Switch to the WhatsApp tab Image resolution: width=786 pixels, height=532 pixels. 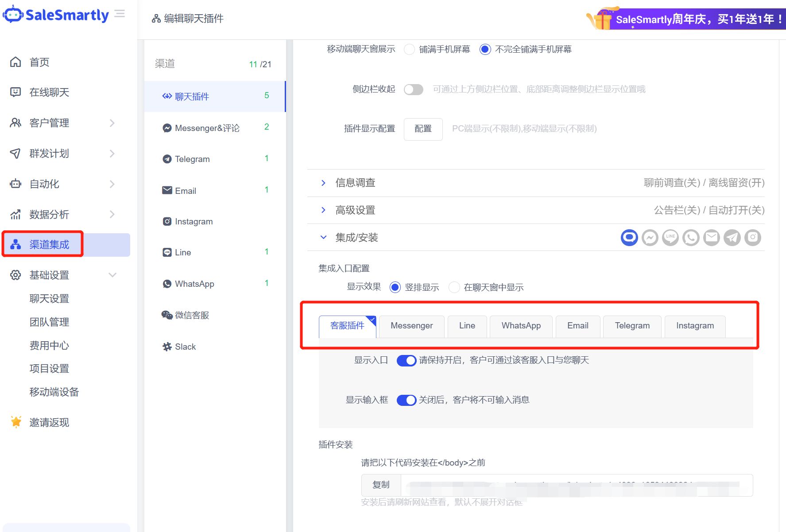521,326
